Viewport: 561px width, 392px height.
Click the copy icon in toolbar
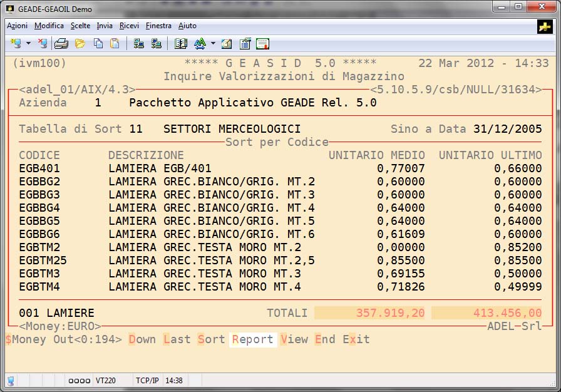98,44
